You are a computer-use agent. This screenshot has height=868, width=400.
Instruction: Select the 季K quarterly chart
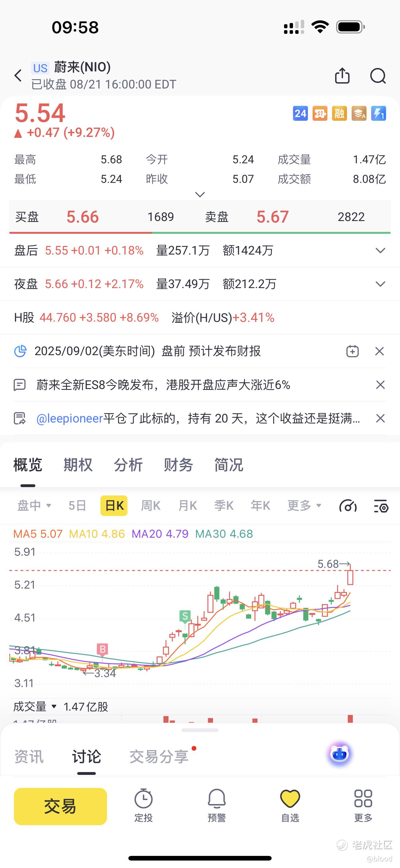[224, 505]
